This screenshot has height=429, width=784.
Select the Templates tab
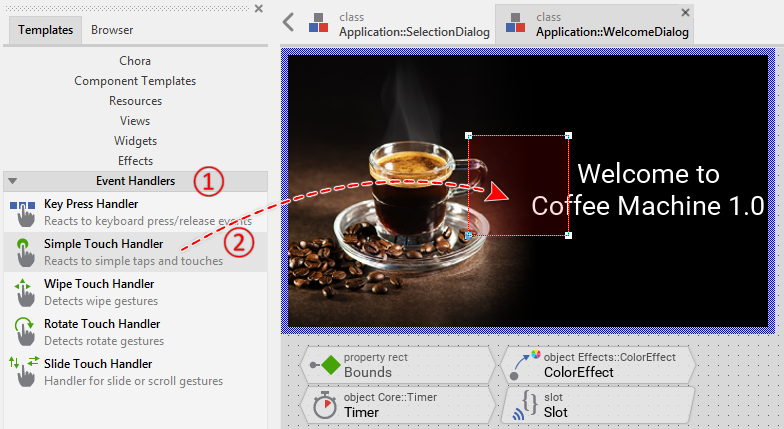[x=45, y=30]
